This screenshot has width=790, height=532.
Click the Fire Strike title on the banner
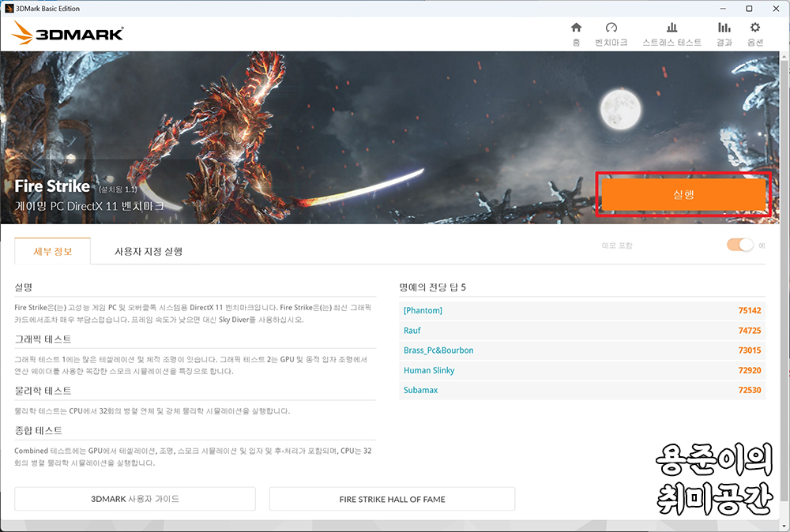click(52, 186)
